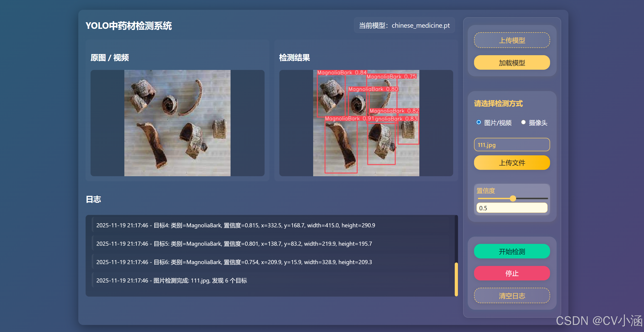Click the 目标4 log entry
This screenshot has height=332, width=644.
(x=236, y=225)
